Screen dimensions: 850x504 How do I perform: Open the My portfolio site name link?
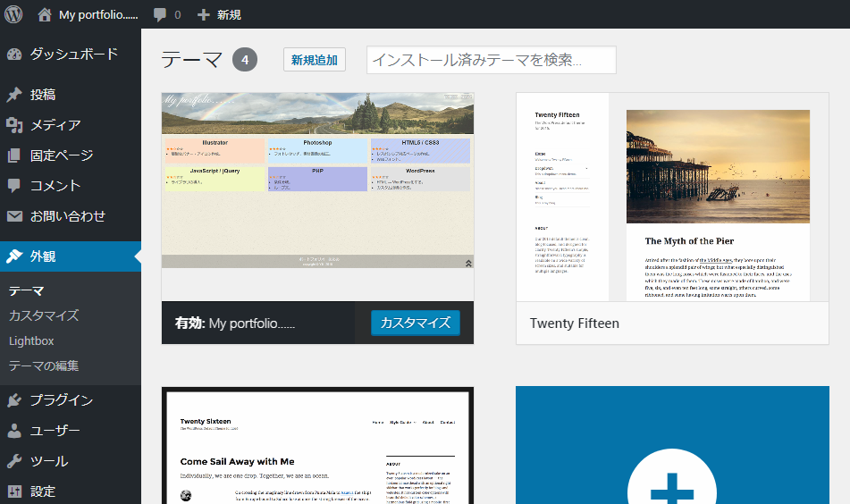point(98,14)
